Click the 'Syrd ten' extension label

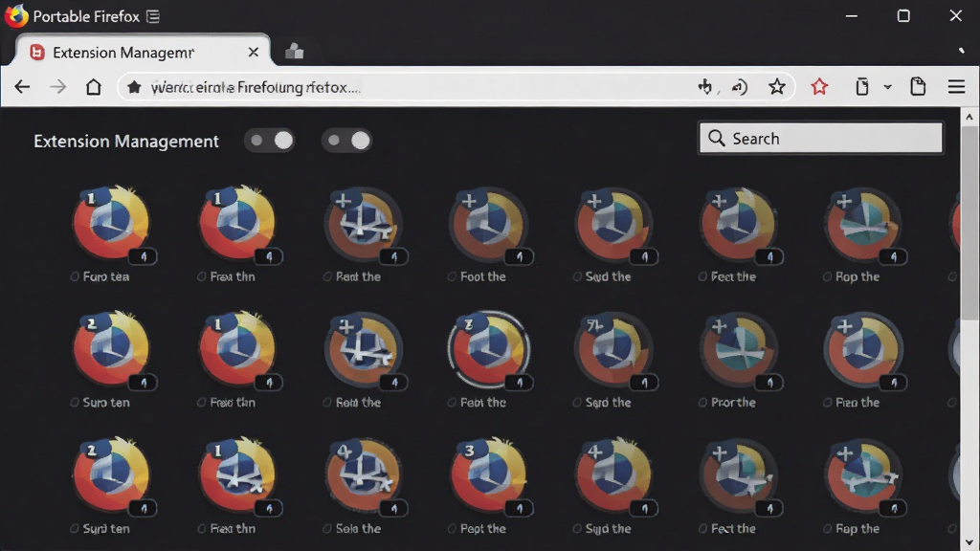pyautogui.click(x=106, y=528)
